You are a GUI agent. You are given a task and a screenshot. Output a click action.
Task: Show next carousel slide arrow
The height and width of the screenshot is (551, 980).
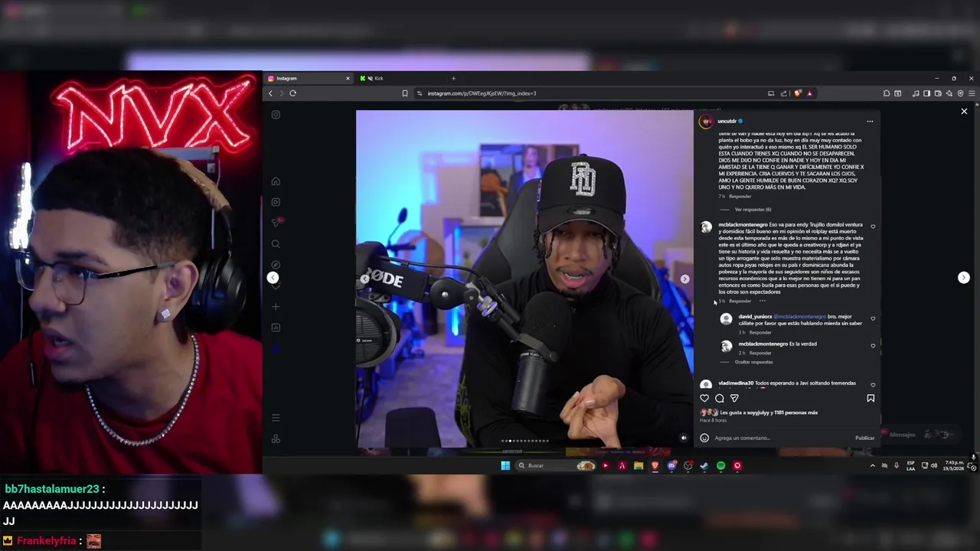[684, 279]
